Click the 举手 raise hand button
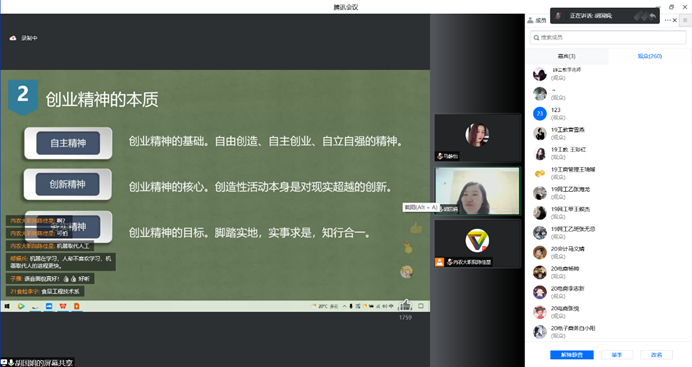 point(617,355)
